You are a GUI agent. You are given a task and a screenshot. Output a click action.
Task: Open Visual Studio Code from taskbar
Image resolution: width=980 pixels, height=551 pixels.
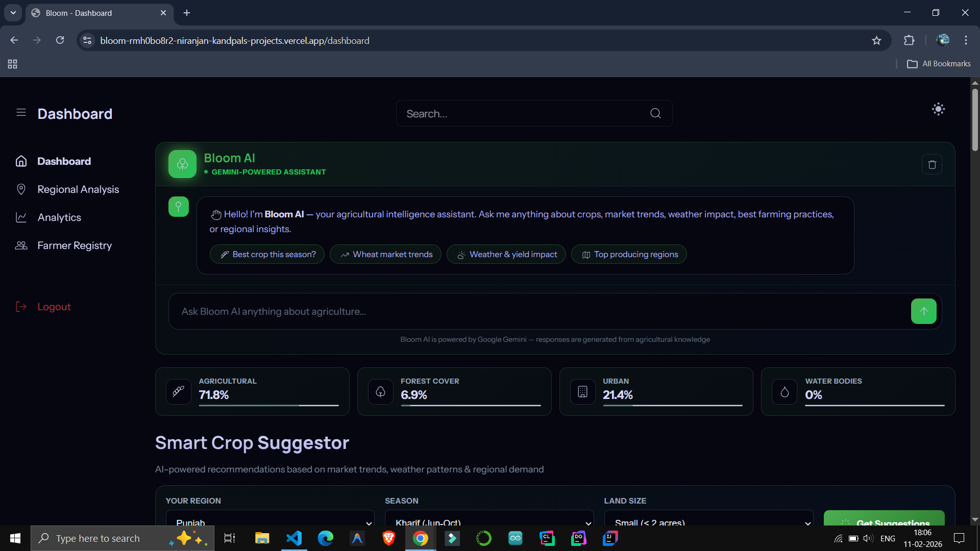click(x=294, y=538)
